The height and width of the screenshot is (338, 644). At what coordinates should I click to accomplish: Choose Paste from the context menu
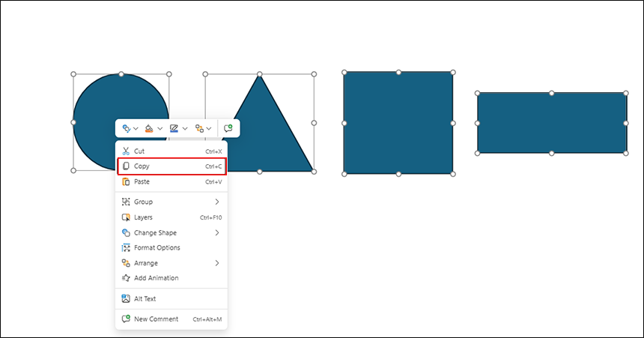tap(142, 181)
